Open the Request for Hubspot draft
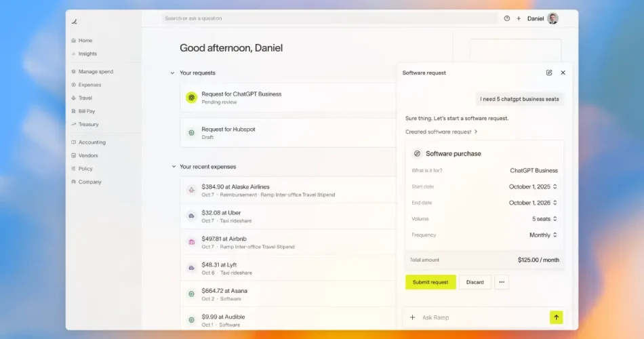This screenshot has width=644, height=339. [x=288, y=133]
